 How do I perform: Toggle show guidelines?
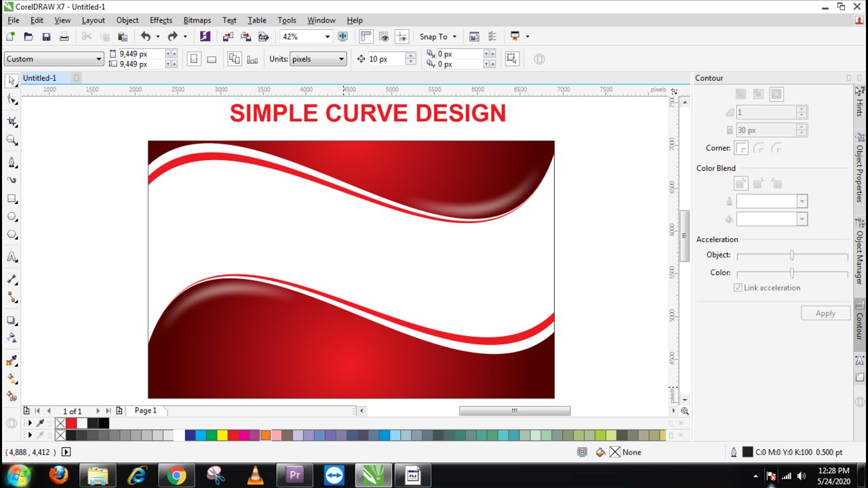pyautogui.click(x=401, y=37)
